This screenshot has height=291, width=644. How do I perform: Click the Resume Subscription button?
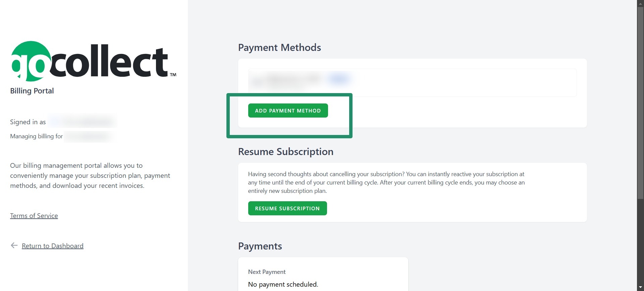pyautogui.click(x=287, y=208)
